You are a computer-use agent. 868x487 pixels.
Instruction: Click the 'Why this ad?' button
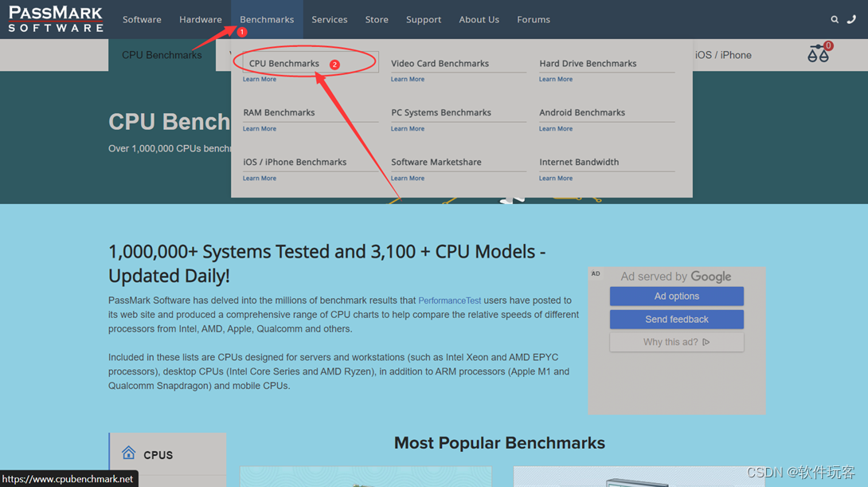coord(676,342)
